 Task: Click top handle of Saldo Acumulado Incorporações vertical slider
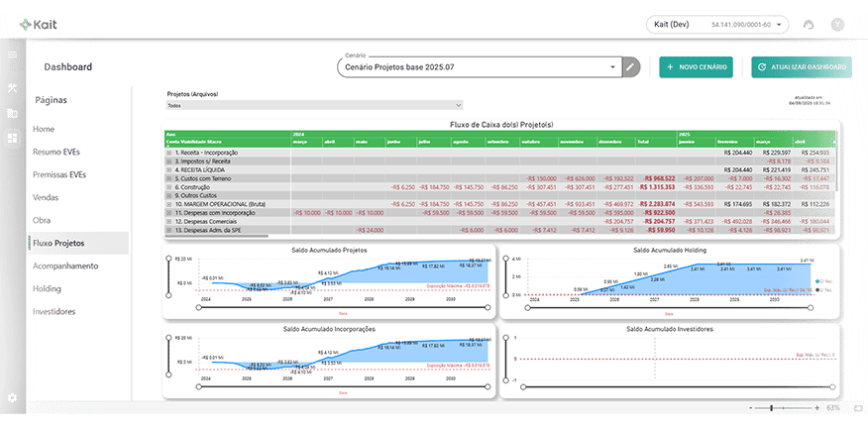[x=168, y=337]
